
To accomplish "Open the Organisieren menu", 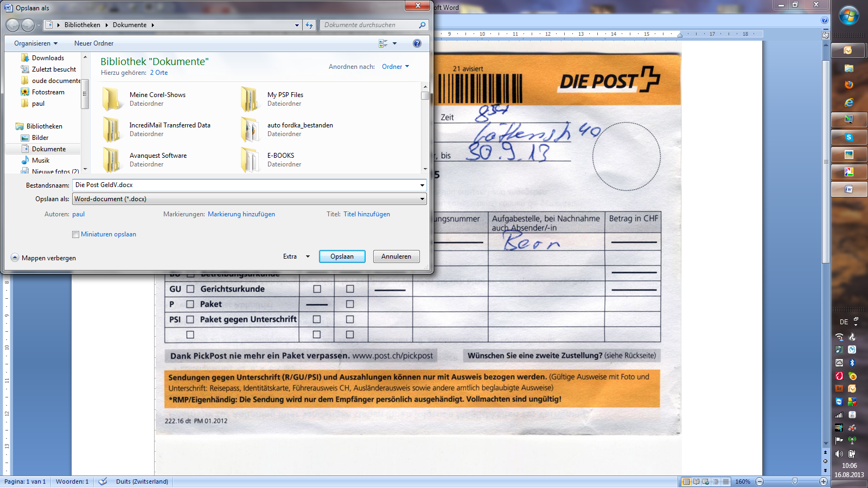I will point(36,43).
